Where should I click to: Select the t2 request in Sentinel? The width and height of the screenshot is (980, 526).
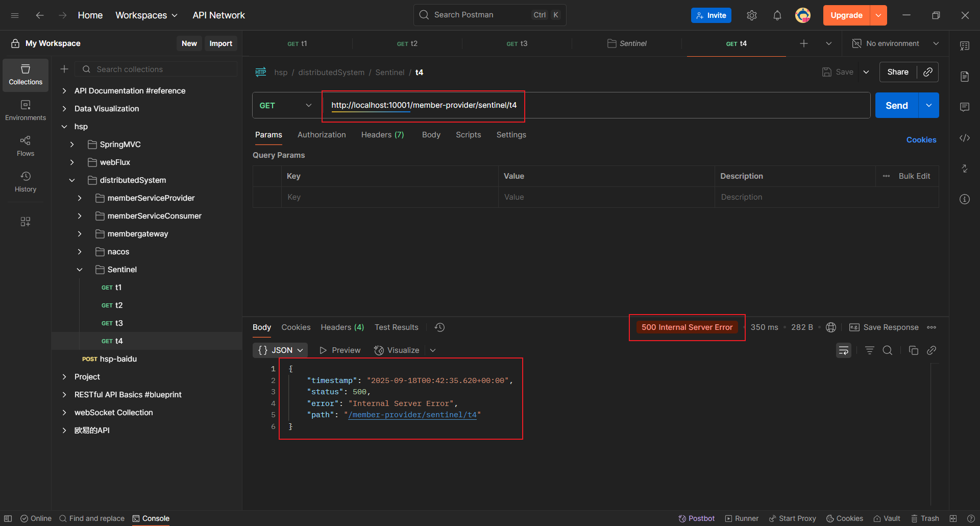coord(118,305)
